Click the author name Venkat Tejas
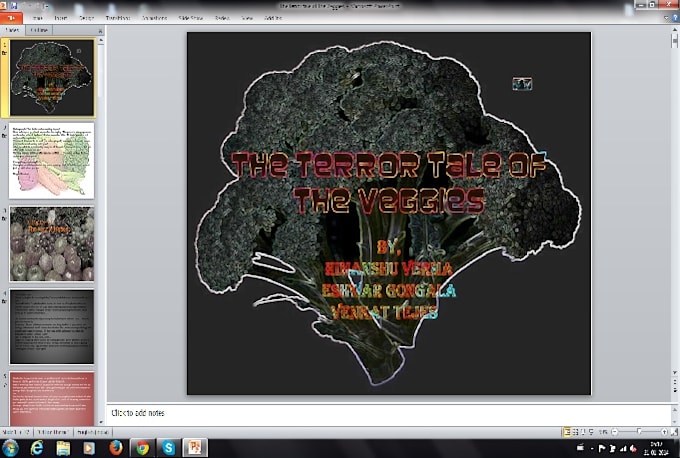 (385, 311)
